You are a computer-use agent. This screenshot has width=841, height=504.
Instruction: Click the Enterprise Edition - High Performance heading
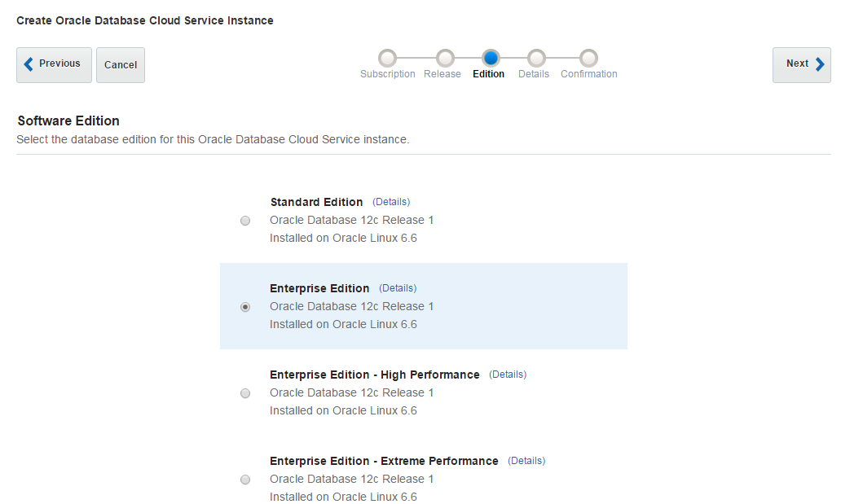point(374,375)
